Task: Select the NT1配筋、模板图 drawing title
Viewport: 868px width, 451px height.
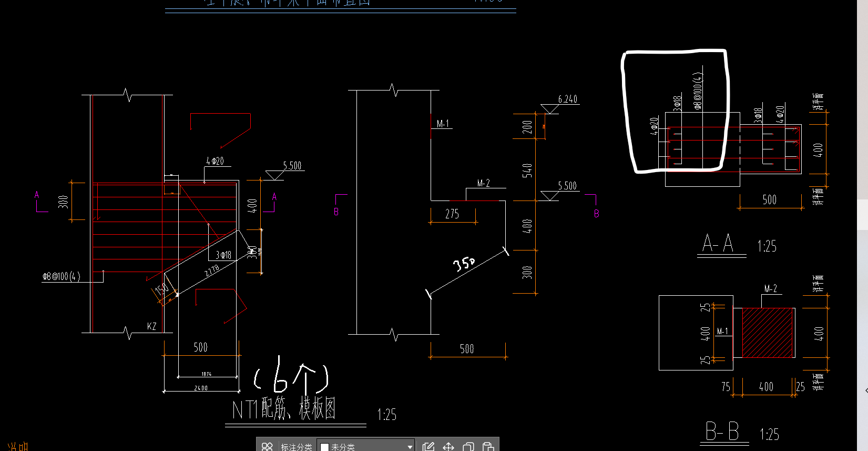Action: point(284,409)
